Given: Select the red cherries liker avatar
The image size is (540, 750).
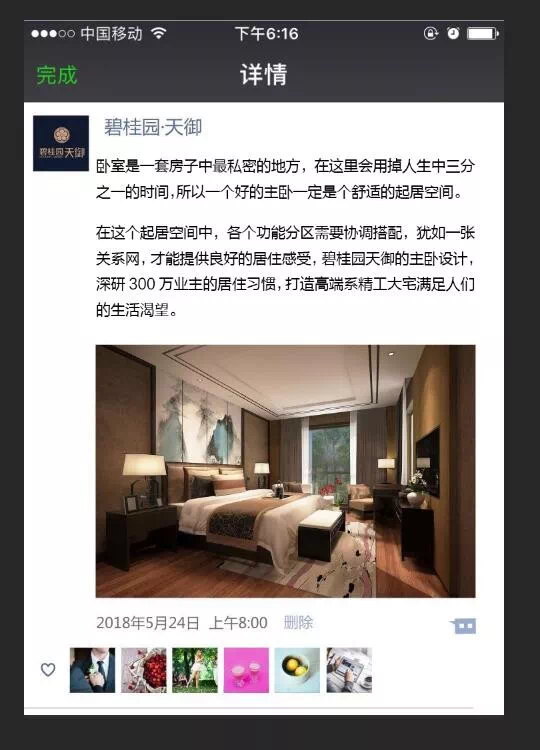Looking at the screenshot, I should pos(143,670).
